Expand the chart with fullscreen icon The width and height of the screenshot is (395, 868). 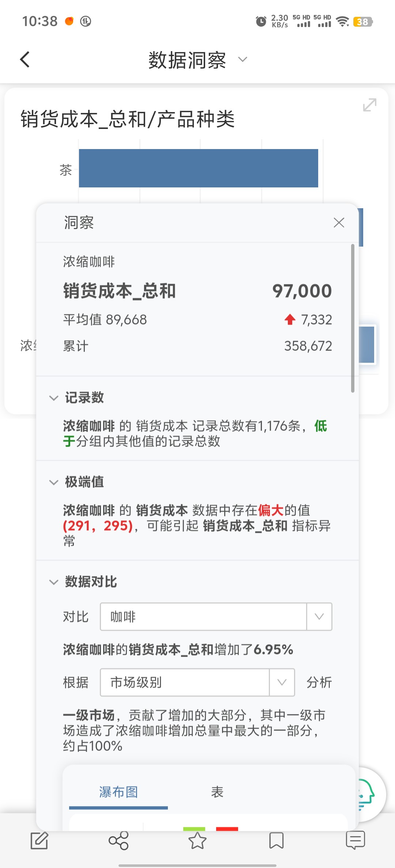pos(369,105)
